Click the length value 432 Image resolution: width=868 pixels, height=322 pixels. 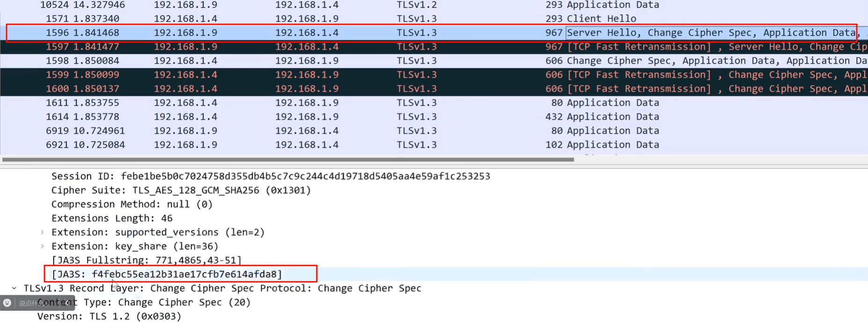click(554, 117)
